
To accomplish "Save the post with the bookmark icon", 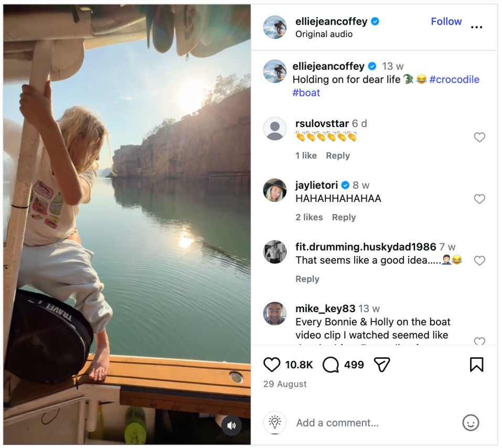I will 476,365.
